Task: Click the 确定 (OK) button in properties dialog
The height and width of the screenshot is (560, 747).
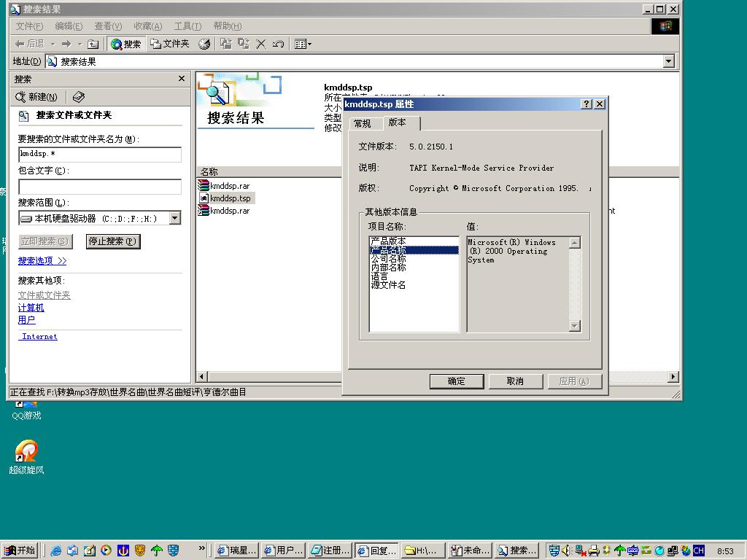Action: [x=456, y=381]
